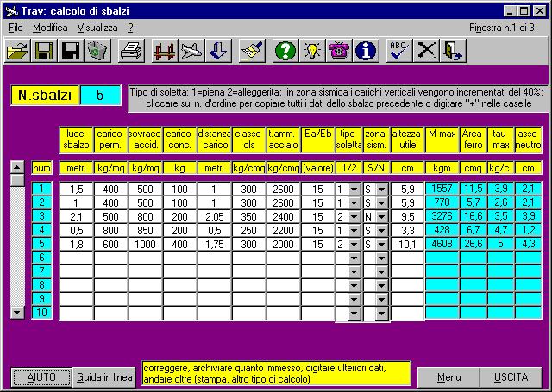Click the blue down arrow icon
Viewport: 552px width, 392px height.
(x=218, y=51)
